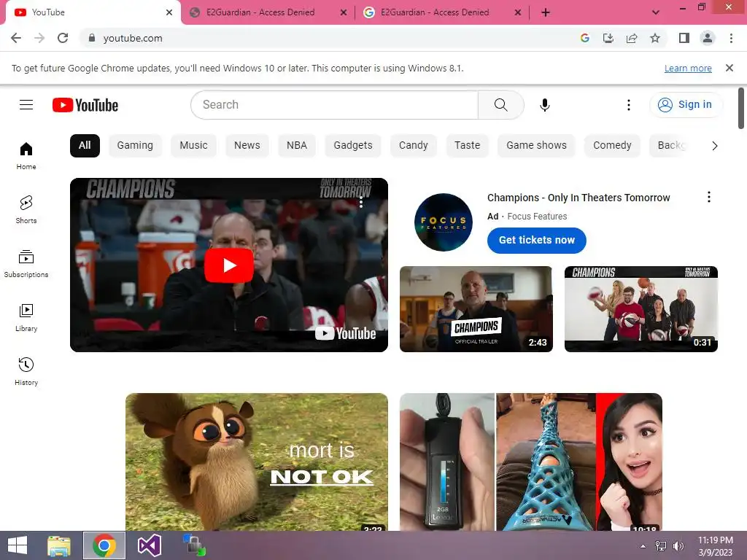Open Chrome tab search dropdown
The width and height of the screenshot is (747, 560).
click(656, 12)
